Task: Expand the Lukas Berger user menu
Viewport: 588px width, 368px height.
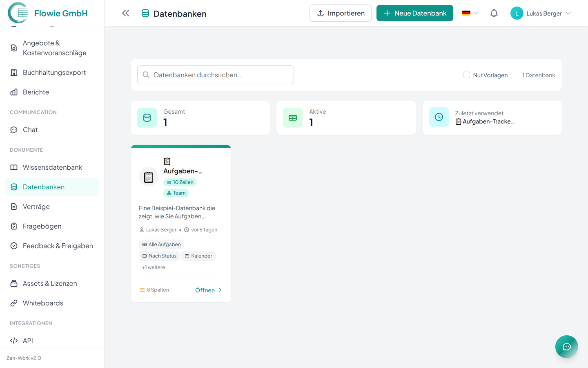Action: [541, 13]
